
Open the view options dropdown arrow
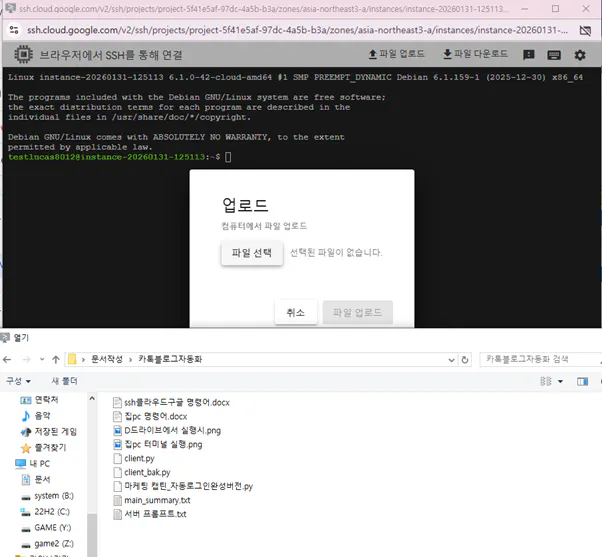(560, 381)
